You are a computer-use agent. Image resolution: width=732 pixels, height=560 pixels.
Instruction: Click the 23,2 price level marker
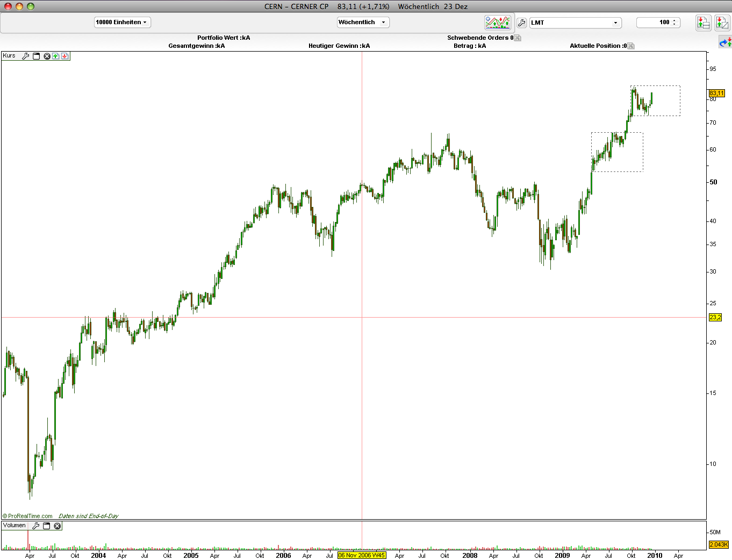715,317
